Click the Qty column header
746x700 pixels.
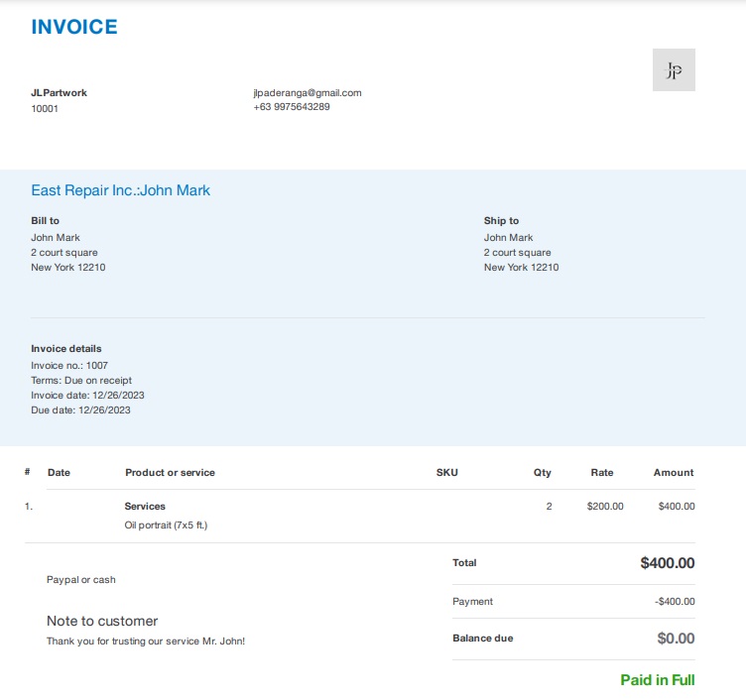(542, 473)
